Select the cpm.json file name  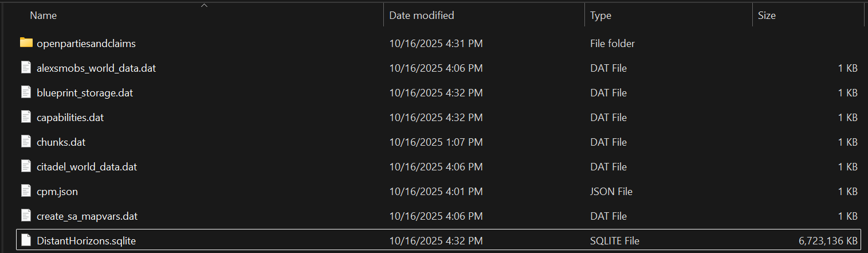pyautogui.click(x=57, y=191)
